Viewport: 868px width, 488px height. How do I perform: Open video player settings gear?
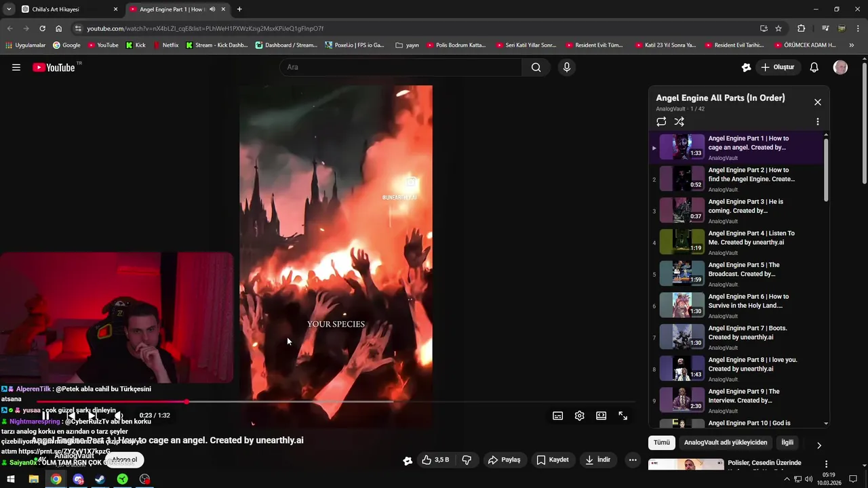point(579,416)
